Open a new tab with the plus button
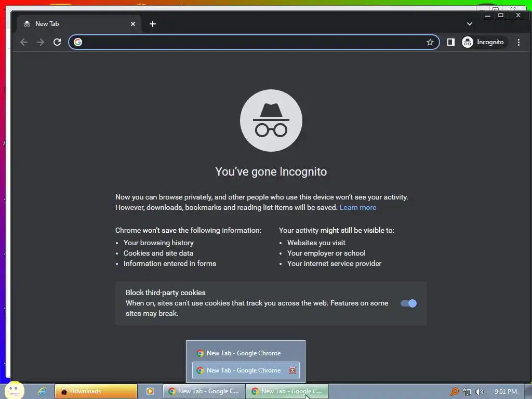Screen dimensions: 532x399 tap(153, 24)
